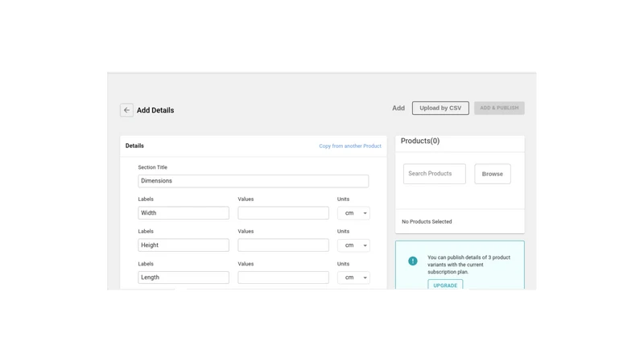Viewport: 644px width, 362px height.
Task: Click the Products(0) heading
Action: (420, 141)
